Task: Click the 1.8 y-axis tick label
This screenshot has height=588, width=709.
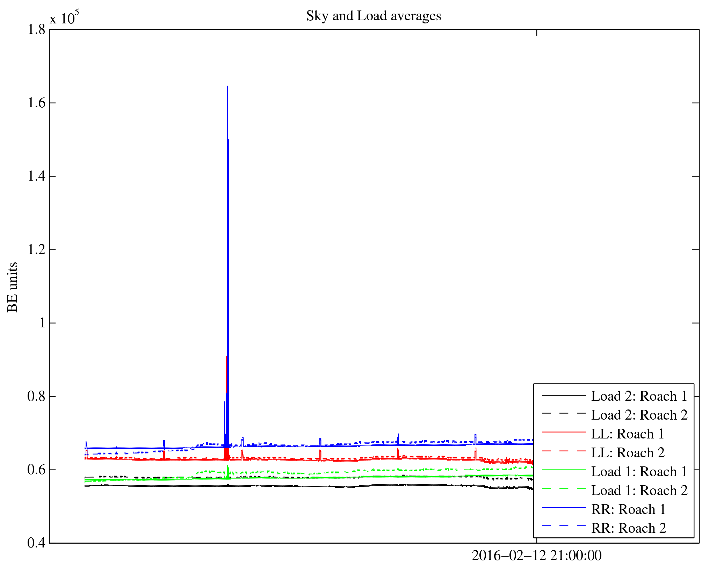Action: (36, 30)
